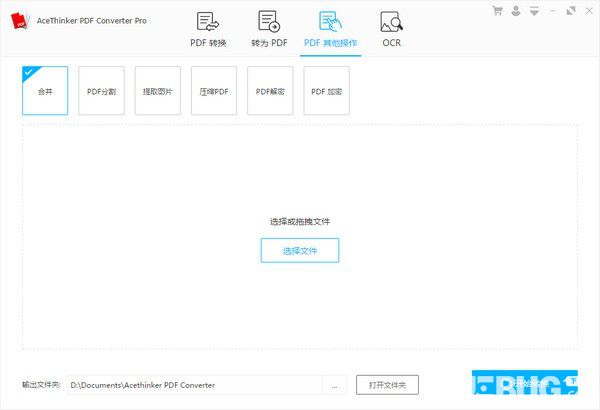Minimize the AceThinker window
The width and height of the screenshot is (600, 410).
click(x=553, y=11)
